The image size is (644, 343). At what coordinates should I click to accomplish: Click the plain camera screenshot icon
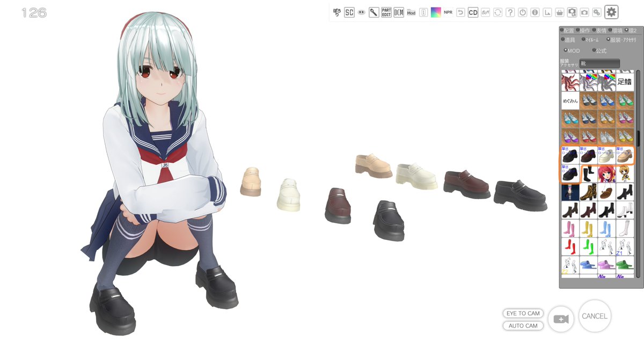point(584,12)
